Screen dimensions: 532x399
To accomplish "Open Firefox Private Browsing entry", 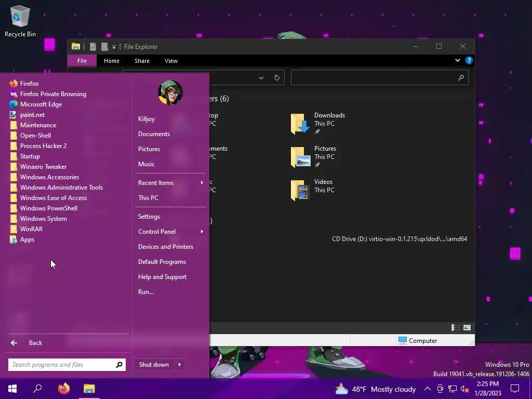I will (47, 94).
